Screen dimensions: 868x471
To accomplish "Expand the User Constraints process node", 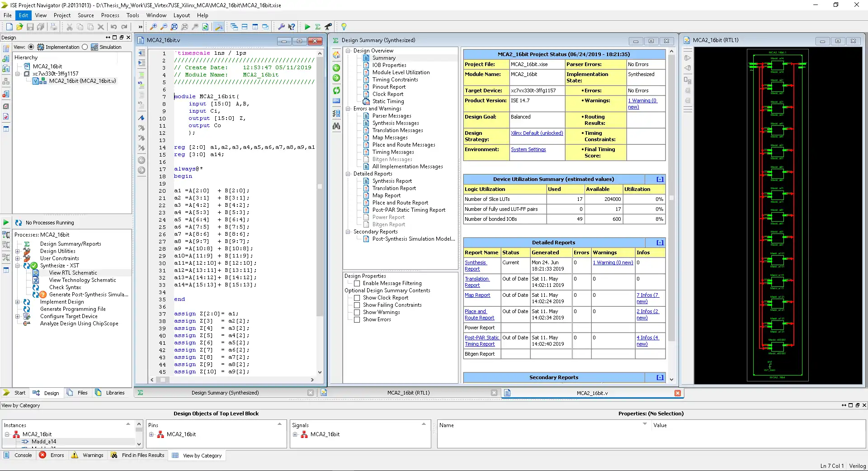I will pos(18,258).
